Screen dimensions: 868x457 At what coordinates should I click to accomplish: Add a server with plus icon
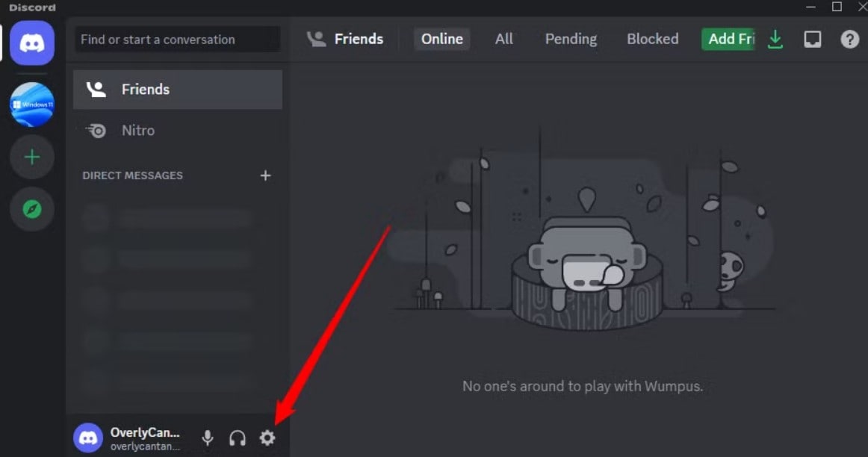tap(32, 157)
